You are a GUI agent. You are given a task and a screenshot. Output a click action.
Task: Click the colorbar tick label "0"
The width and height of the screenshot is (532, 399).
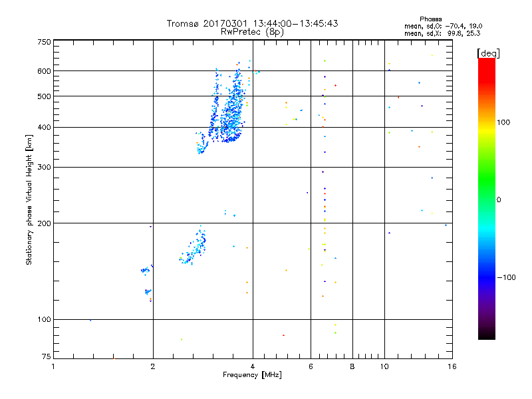[x=498, y=200]
